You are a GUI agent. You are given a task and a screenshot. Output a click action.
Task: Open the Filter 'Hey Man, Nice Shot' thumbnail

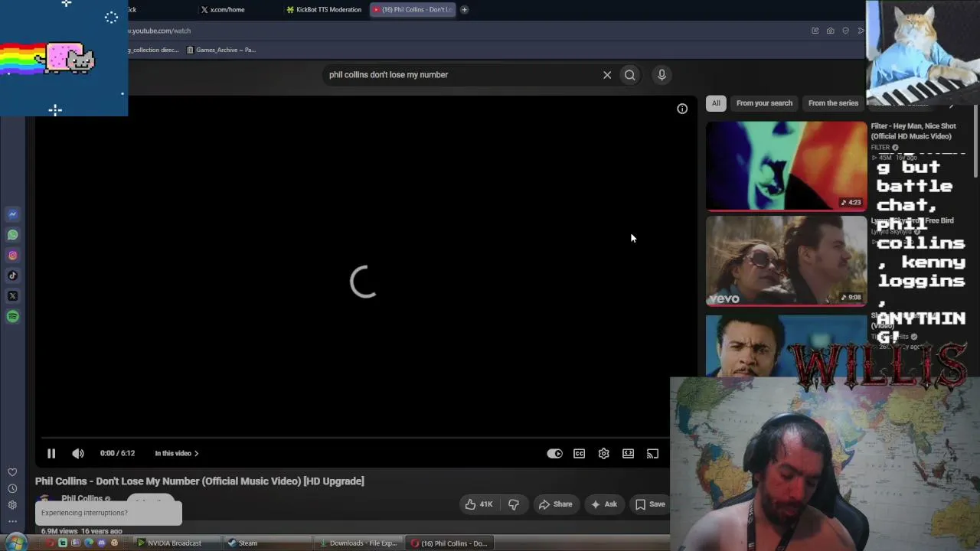point(786,165)
